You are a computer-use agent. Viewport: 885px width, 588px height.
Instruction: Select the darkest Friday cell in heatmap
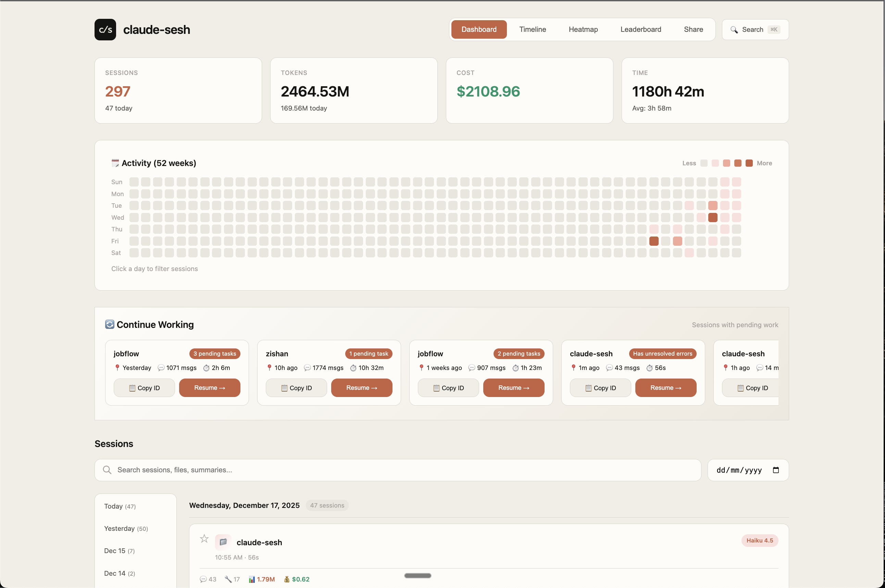[x=654, y=241]
